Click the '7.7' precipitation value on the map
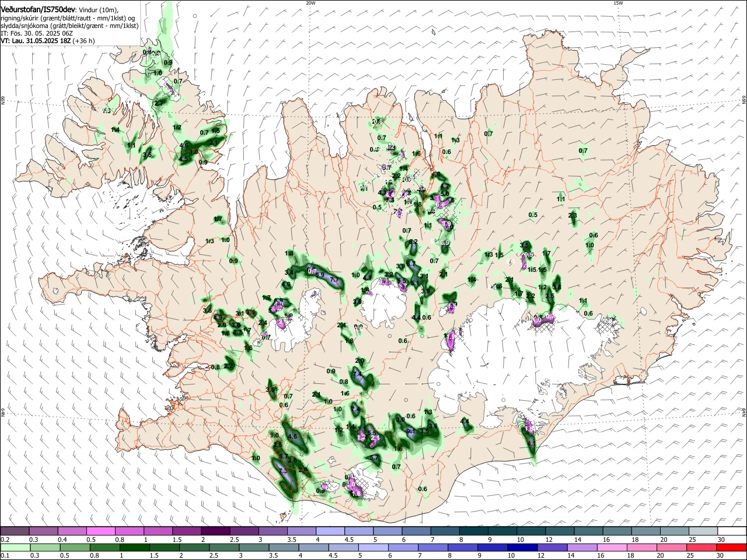 pos(334,281)
